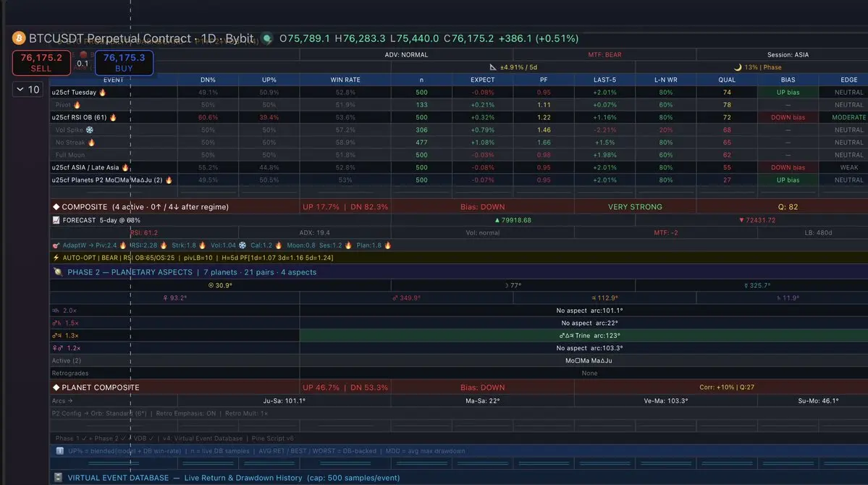
Task: Click the '72431.72' lower forecast target
Action: [758, 220]
